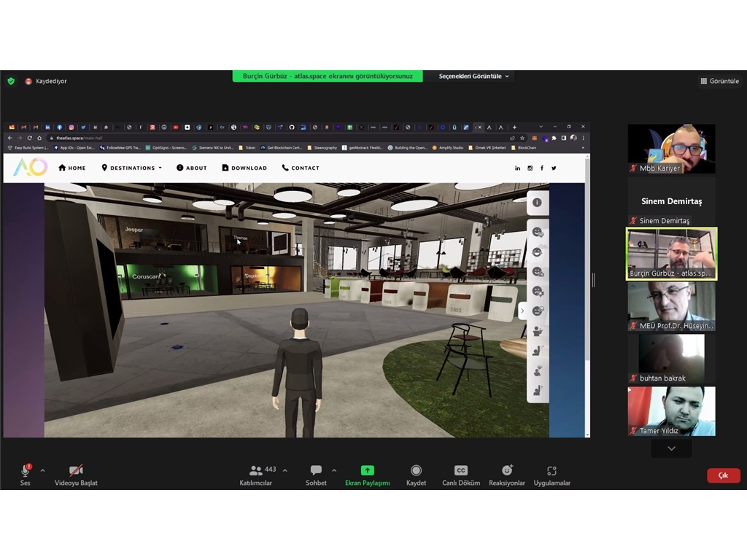Toggle the browser side panel icon
The height and width of the screenshot is (560, 747).
click(x=564, y=138)
